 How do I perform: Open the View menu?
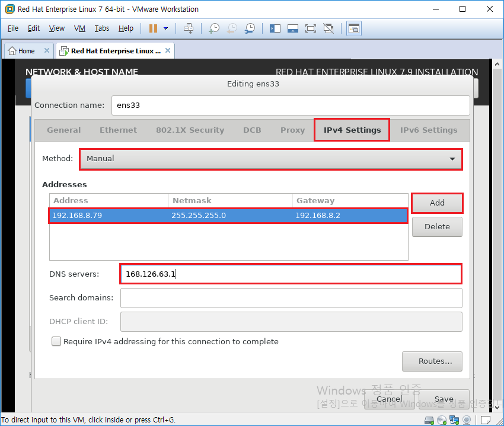56,28
